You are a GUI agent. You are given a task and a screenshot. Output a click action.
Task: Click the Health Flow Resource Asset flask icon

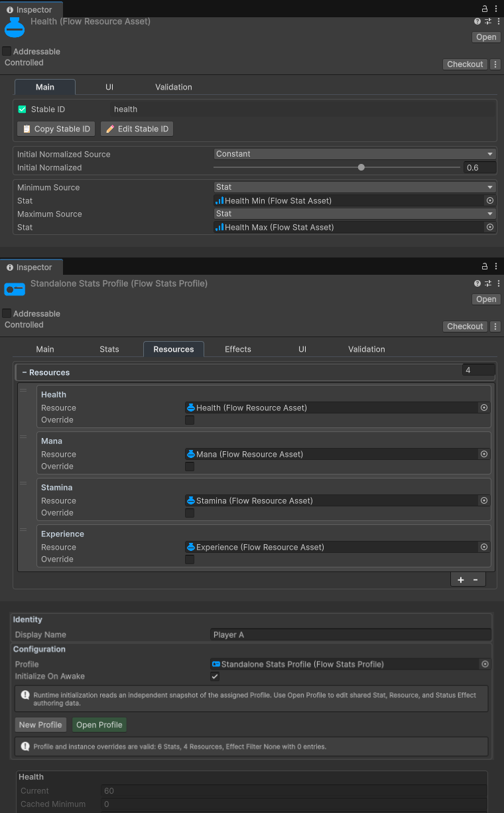[x=15, y=28]
